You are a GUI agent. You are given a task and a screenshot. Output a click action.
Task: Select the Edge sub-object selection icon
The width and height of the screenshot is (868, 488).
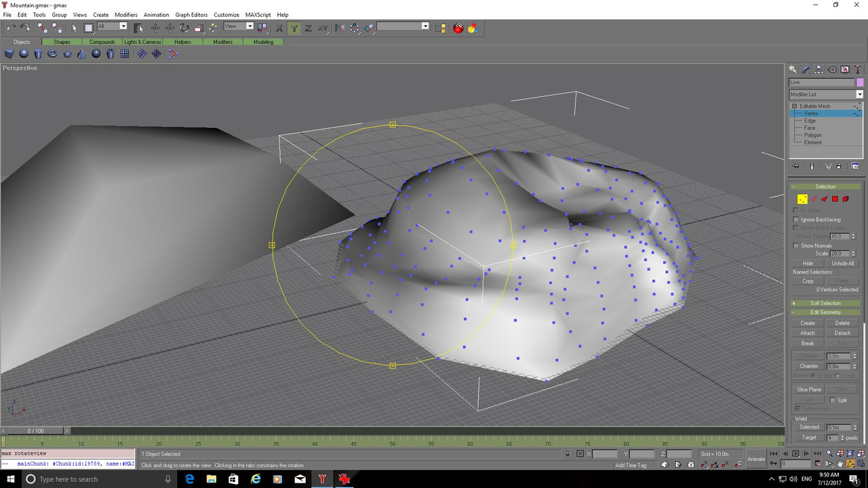[813, 199]
